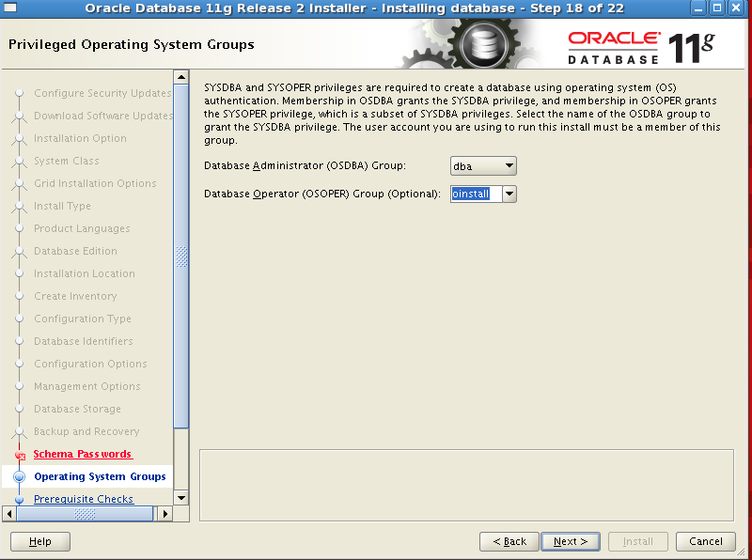Click the Create Inventory step
This screenshot has width=752, height=560.
(x=75, y=296)
